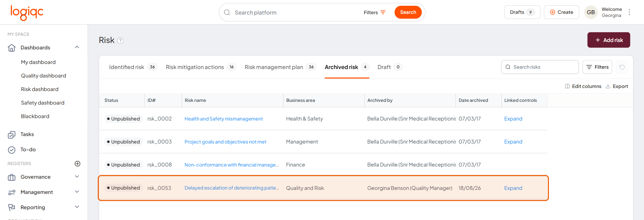Switch to the Risk mitigation actions tab
Screen dimensions: 644x220
pos(201,67)
